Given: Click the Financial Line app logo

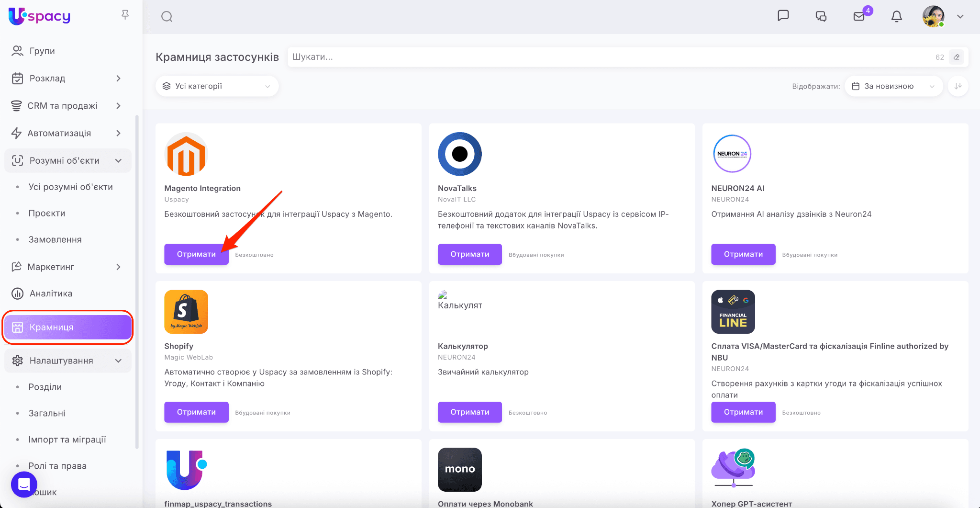Looking at the screenshot, I should pyautogui.click(x=733, y=312).
